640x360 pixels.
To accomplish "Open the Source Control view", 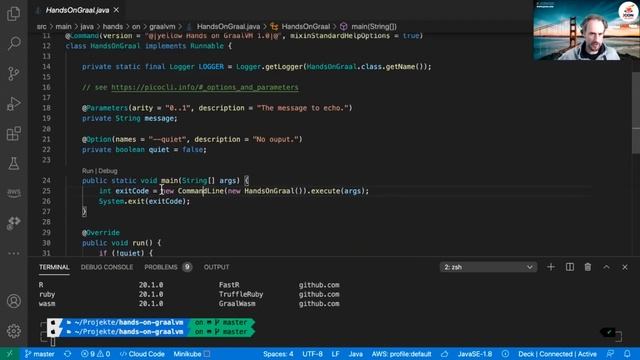I will 13,73.
